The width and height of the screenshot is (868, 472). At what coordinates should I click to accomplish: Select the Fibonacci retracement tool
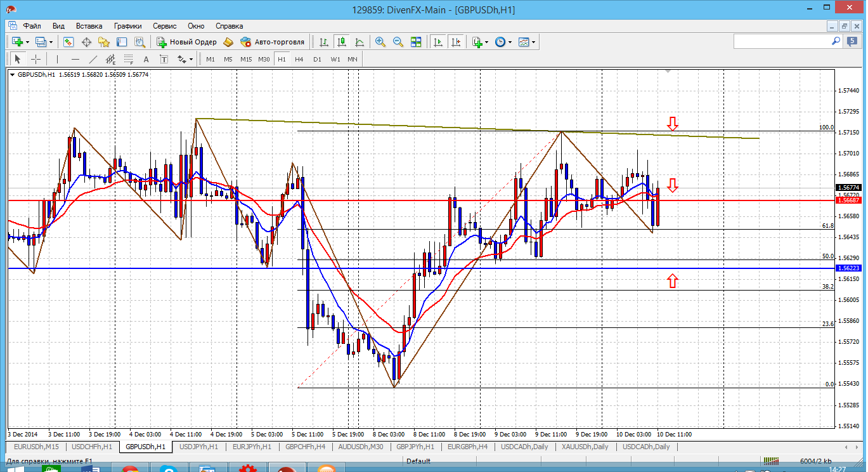(x=129, y=59)
